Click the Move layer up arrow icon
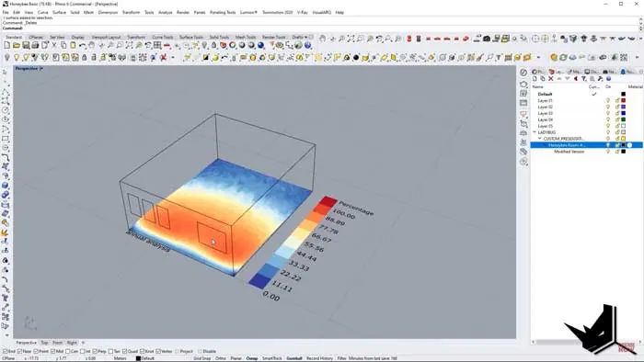This screenshot has height=362, width=644. click(x=559, y=79)
